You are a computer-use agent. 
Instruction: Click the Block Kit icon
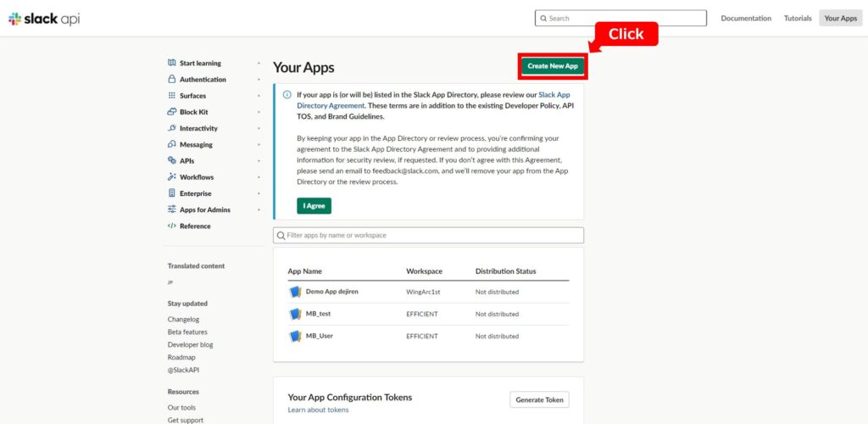point(171,112)
